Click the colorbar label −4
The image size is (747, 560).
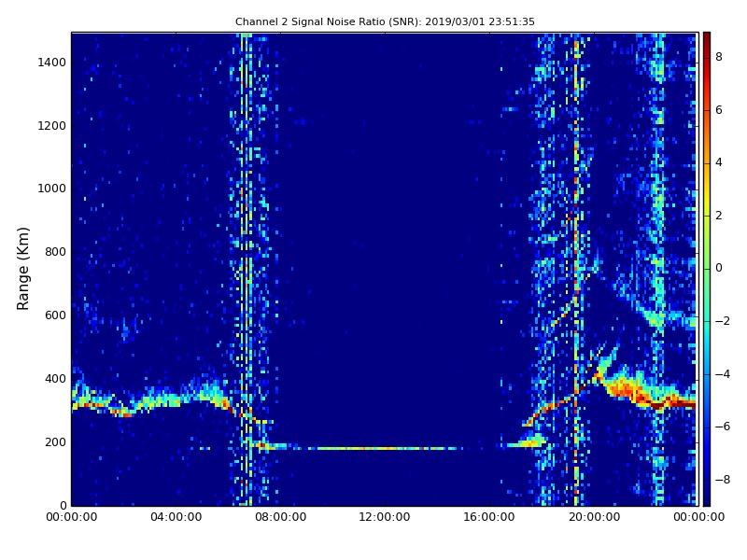pos(723,374)
